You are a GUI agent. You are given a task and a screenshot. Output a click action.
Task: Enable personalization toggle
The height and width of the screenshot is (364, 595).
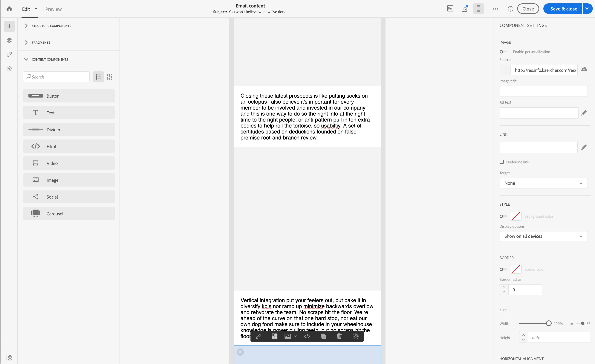503,52
